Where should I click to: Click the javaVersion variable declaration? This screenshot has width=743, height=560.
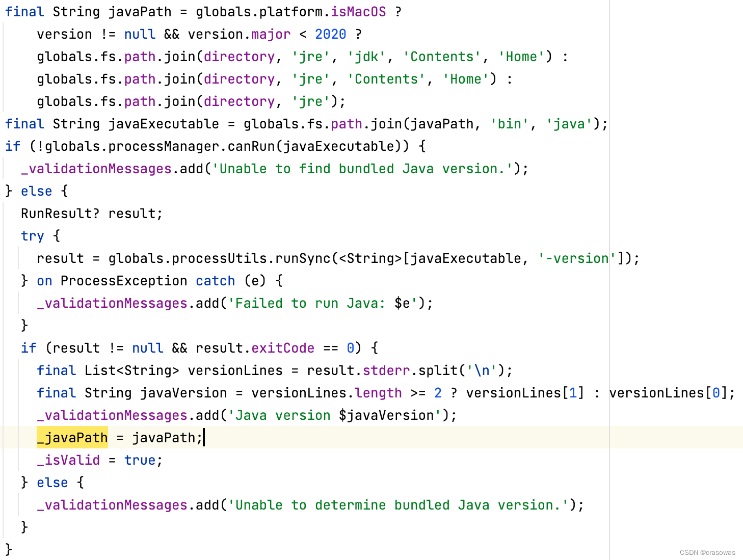point(183,393)
